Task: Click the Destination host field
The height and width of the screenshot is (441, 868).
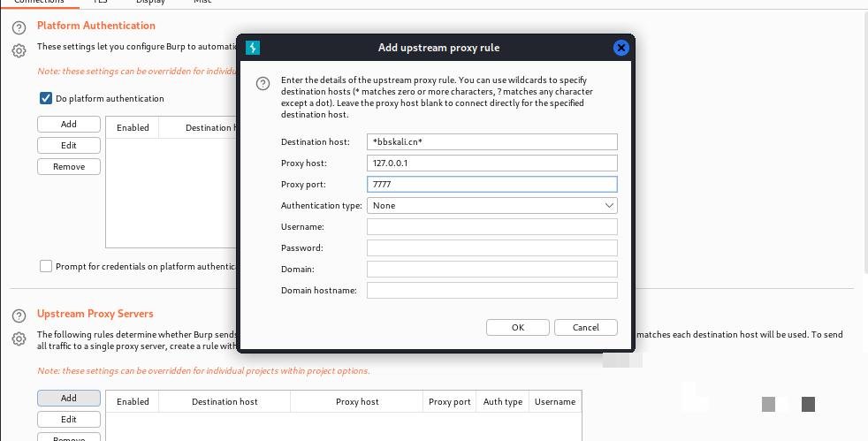Action: coord(492,141)
